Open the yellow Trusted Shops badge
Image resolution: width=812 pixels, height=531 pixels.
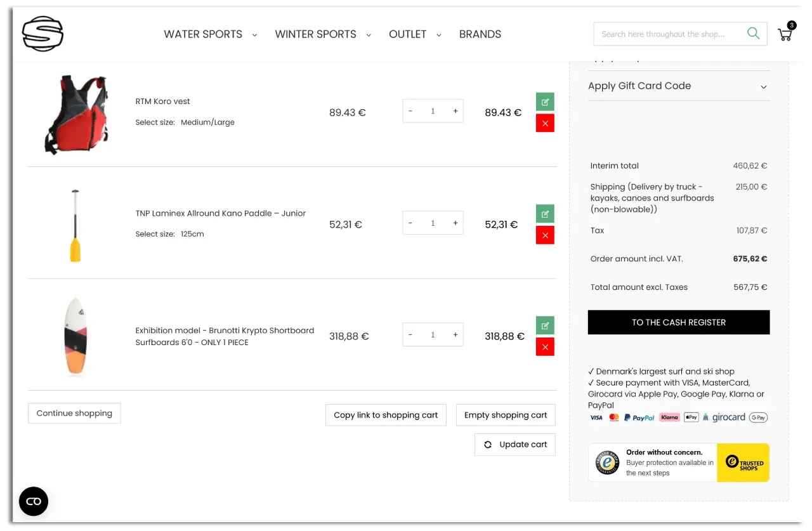pyautogui.click(x=743, y=462)
